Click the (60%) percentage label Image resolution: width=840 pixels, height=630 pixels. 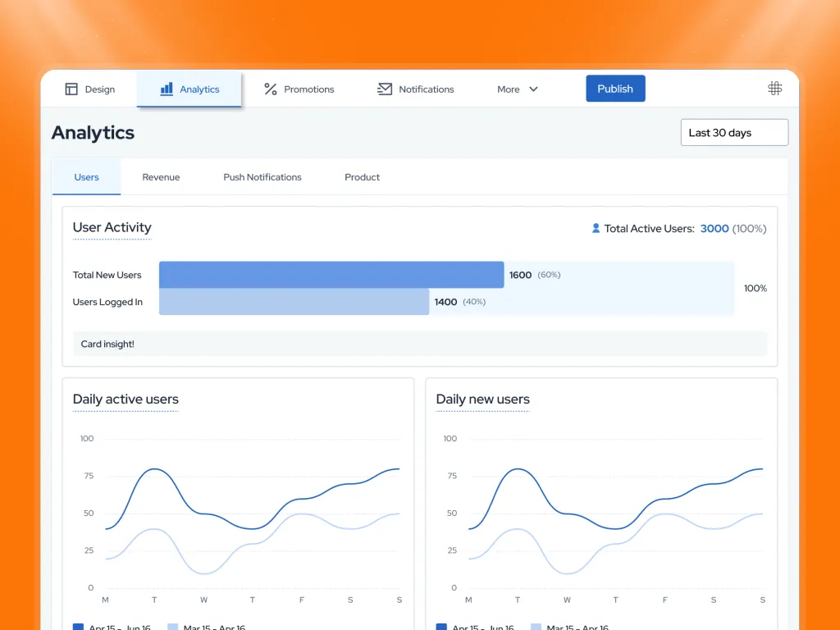(x=549, y=275)
